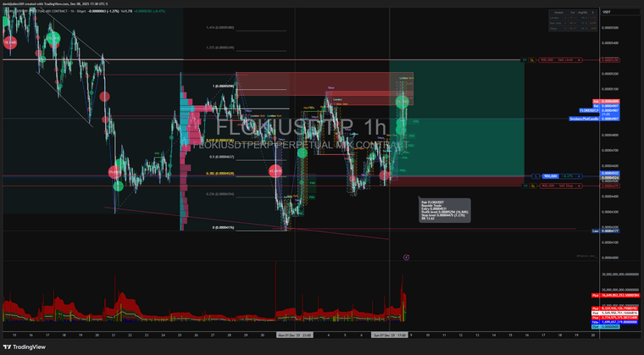Click TP button on Sell Limit order

[525, 60]
